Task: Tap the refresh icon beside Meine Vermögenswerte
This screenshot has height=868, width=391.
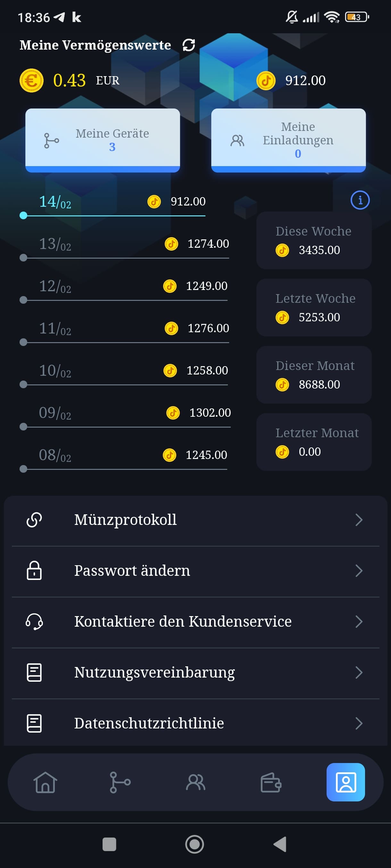Action: (x=188, y=45)
